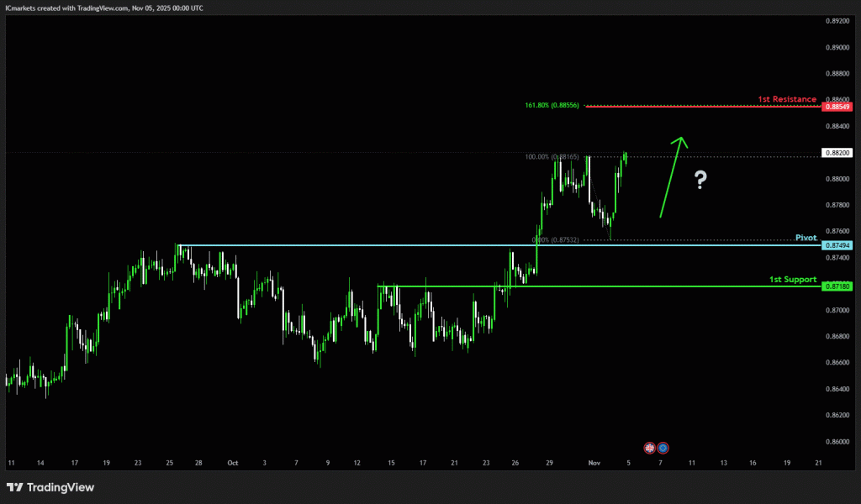Click the 0.86000 value on price scale

838,441
